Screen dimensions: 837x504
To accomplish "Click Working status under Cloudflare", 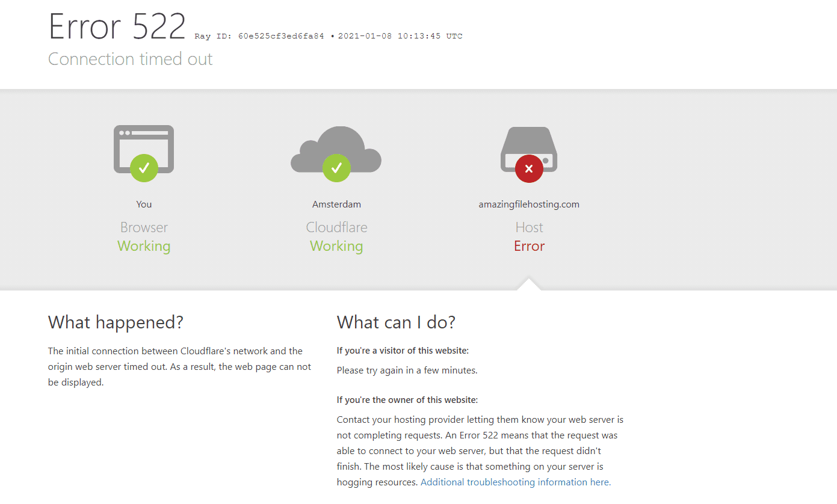I will [x=336, y=246].
